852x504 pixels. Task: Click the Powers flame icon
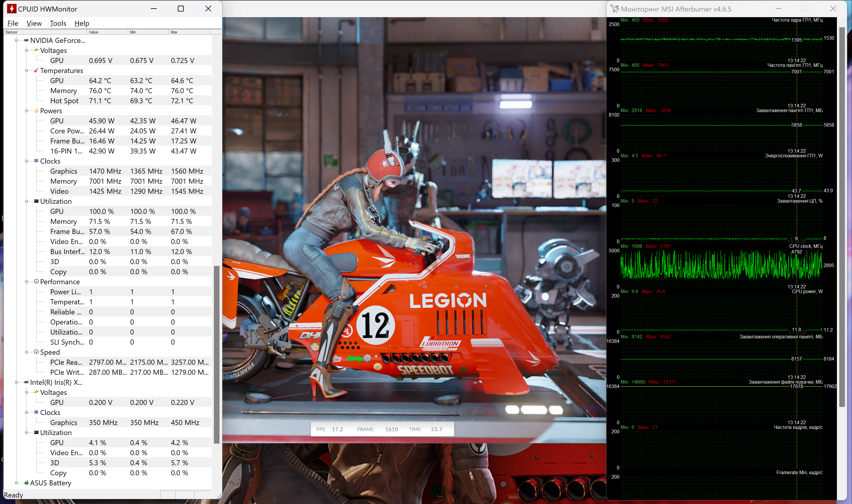tap(36, 111)
